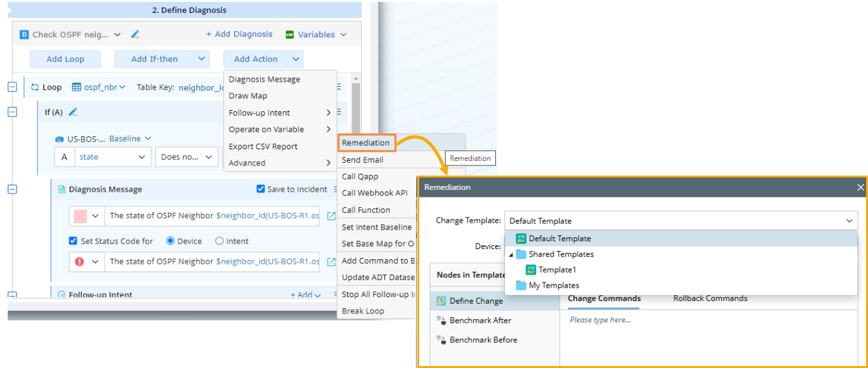Click the Add Loop button
The image size is (868, 368).
coord(65,59)
